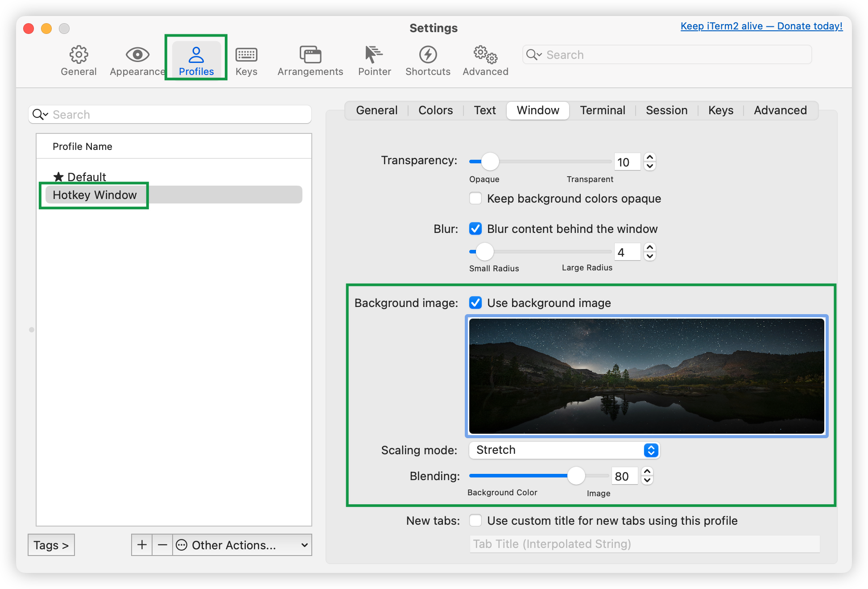Open the General settings gear icon
Screen dimensions: 868x589
[x=79, y=55]
